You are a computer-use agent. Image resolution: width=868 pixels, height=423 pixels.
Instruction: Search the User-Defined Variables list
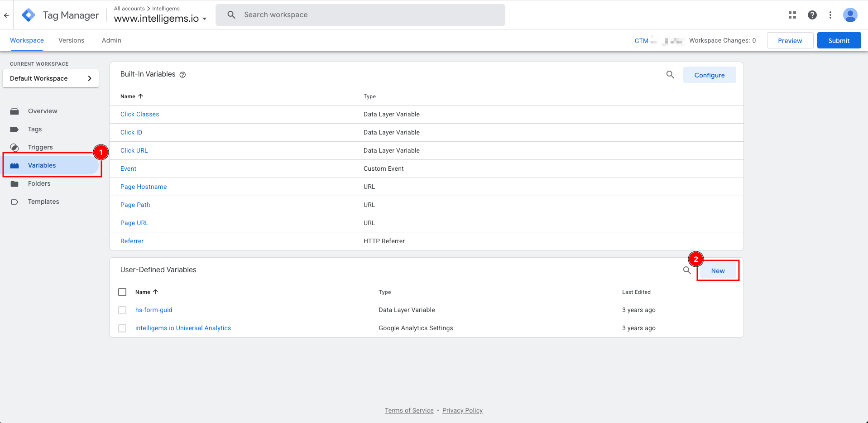pyautogui.click(x=686, y=270)
